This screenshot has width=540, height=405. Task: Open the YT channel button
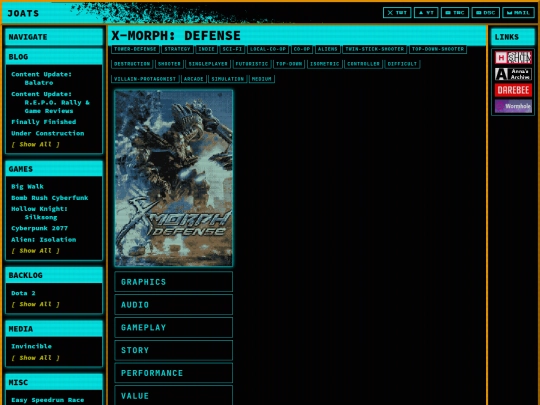tap(426, 13)
